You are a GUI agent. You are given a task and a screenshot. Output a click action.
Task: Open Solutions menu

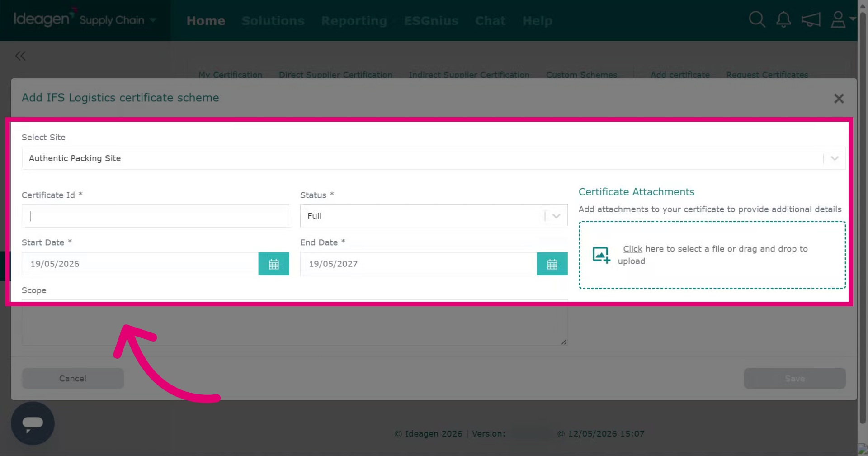pyautogui.click(x=273, y=21)
